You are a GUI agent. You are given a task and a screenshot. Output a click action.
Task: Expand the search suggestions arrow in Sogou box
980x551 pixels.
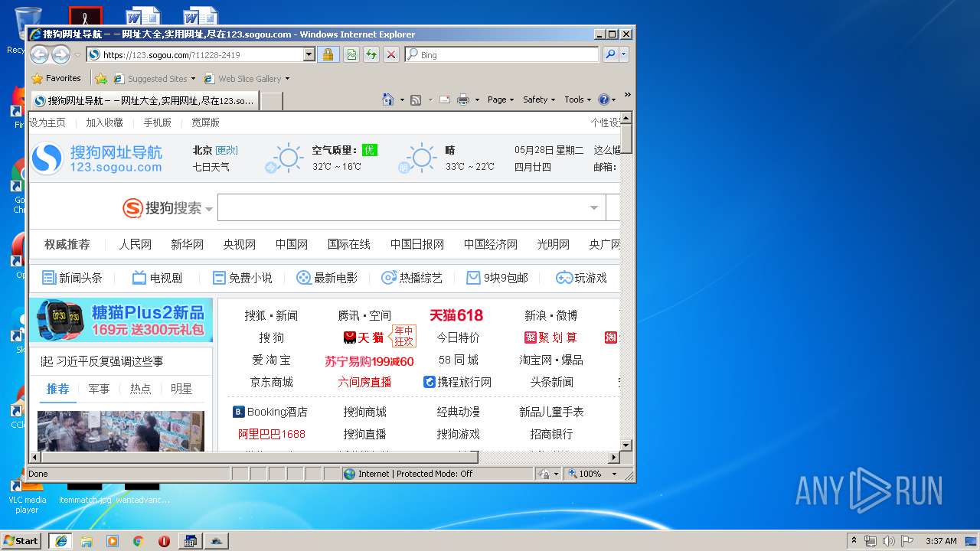click(x=594, y=207)
